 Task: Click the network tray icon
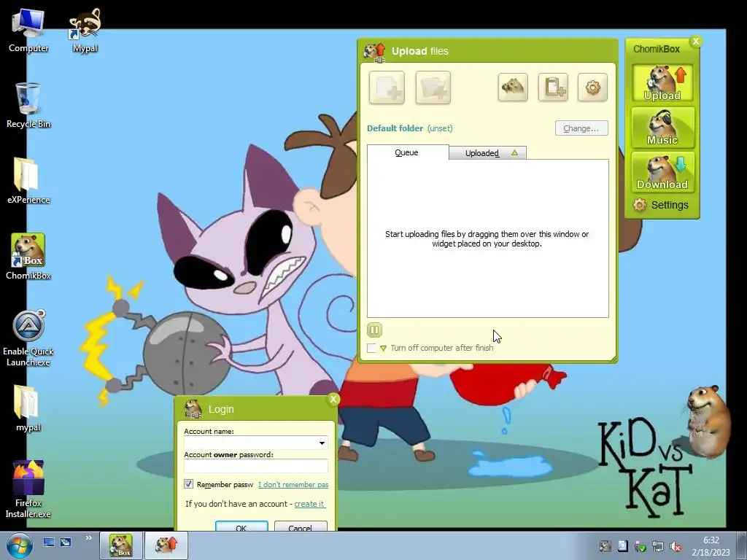658,546
